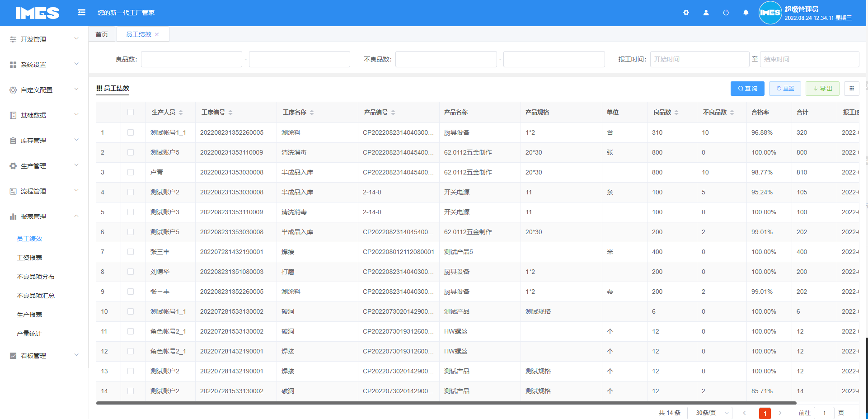
Task: Focus the 良品数 minimum input
Action: [192, 59]
